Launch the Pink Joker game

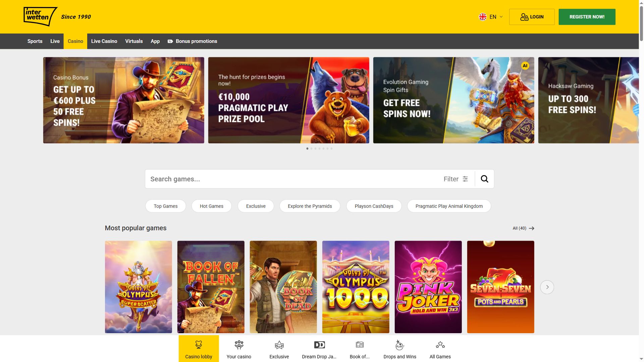pos(428,287)
